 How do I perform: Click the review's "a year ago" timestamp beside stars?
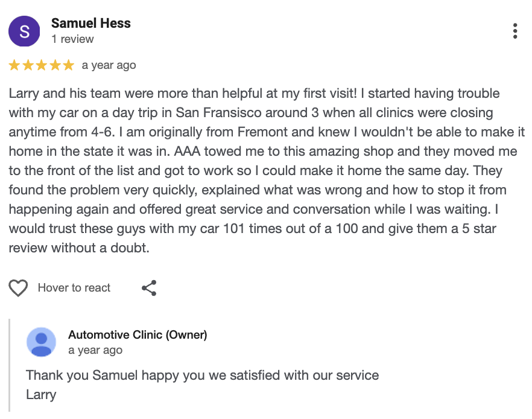click(x=109, y=65)
